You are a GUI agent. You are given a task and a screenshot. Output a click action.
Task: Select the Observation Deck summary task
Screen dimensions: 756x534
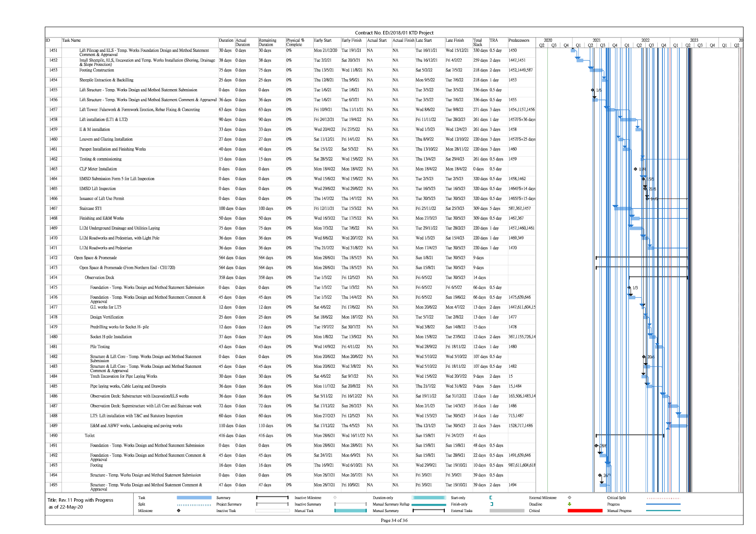[x=100, y=278]
